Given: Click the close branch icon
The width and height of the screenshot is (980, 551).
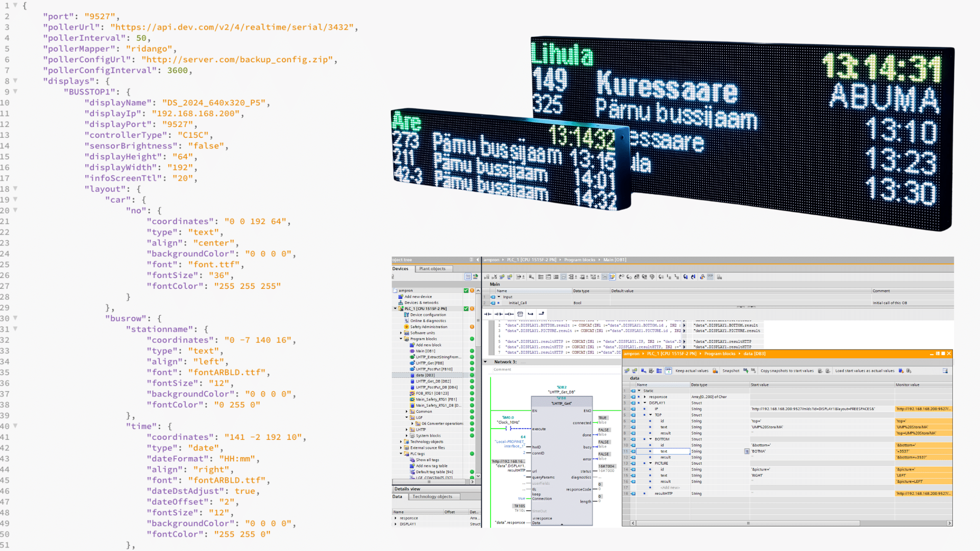Looking at the screenshot, I should click(542, 314).
